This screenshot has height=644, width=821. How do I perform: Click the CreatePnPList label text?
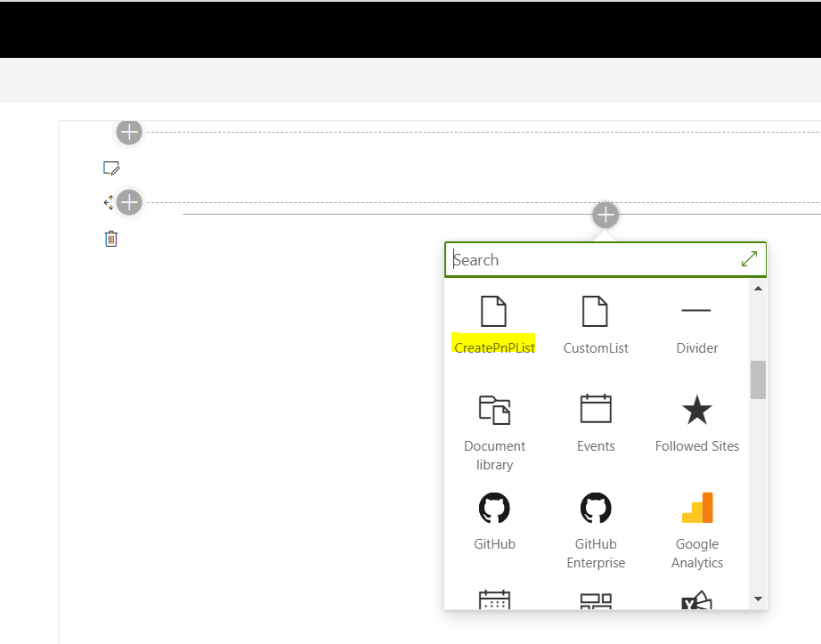click(494, 348)
